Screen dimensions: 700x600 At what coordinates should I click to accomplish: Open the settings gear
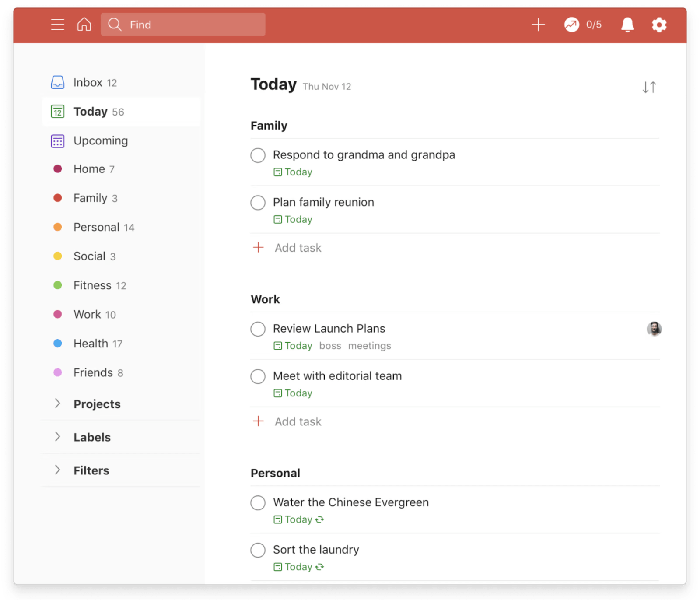click(x=659, y=25)
